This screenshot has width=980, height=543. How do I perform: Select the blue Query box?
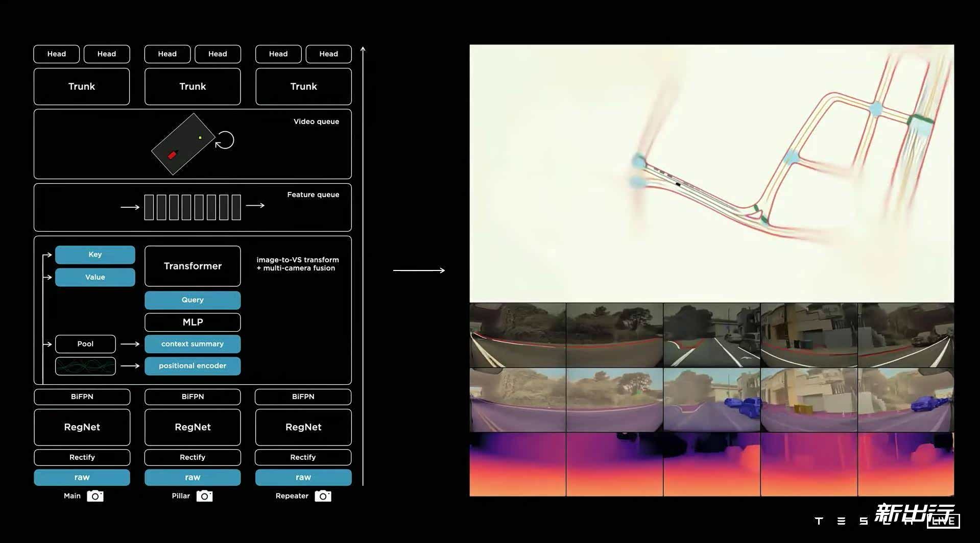(193, 300)
